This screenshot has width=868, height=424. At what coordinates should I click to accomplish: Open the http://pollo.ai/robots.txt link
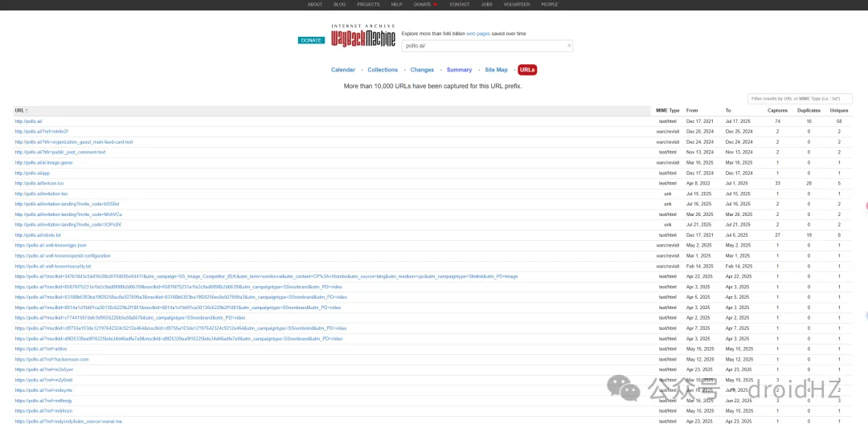tap(37, 235)
